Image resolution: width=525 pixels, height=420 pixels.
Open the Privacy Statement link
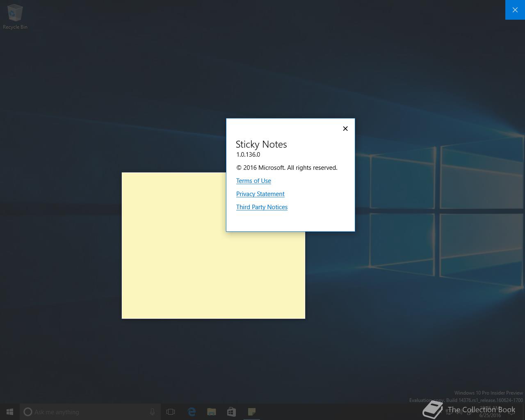coord(260,194)
